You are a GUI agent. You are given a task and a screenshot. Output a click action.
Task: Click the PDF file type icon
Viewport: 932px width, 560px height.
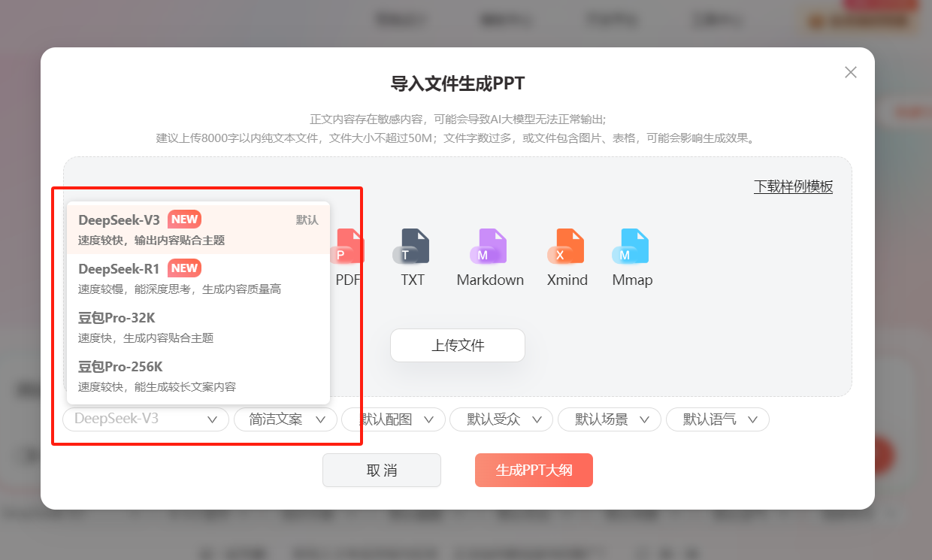coord(349,246)
